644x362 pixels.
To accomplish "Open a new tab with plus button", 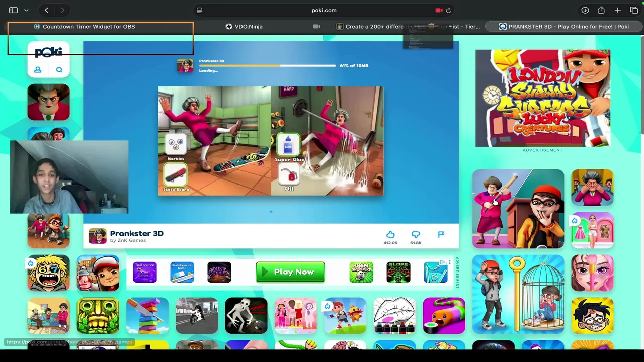I will 617,10.
